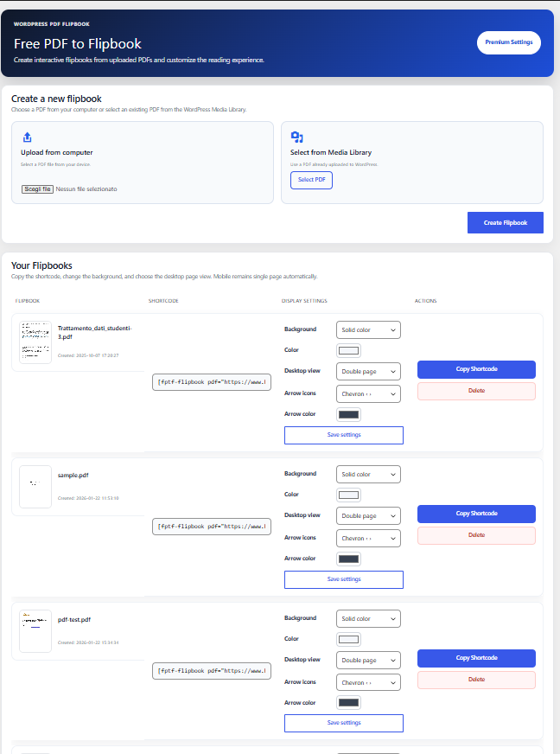Click the sample.pdf thumbnail
Viewport: 560px width, 754px height.
click(35, 487)
